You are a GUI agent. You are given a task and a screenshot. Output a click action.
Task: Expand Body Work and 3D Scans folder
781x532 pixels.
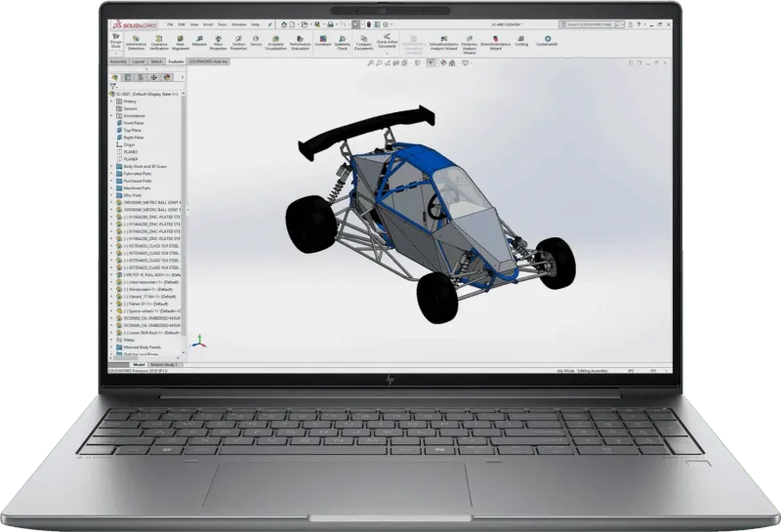[x=111, y=166]
